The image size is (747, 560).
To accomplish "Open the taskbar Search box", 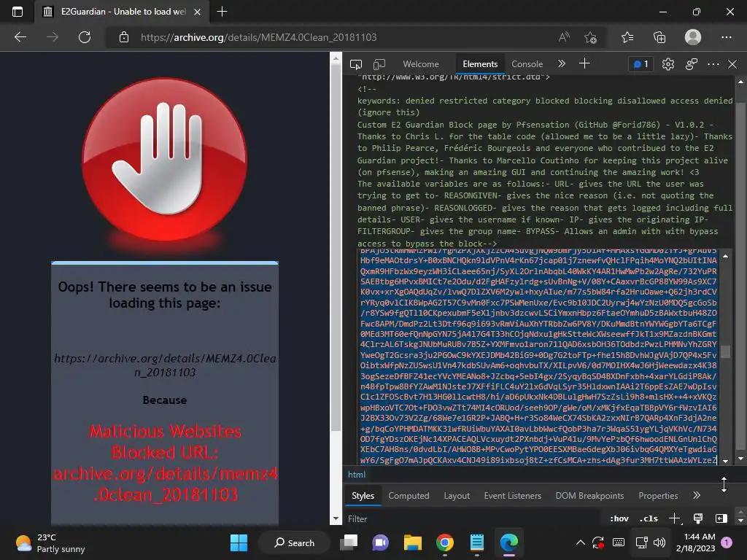I will [x=294, y=542].
